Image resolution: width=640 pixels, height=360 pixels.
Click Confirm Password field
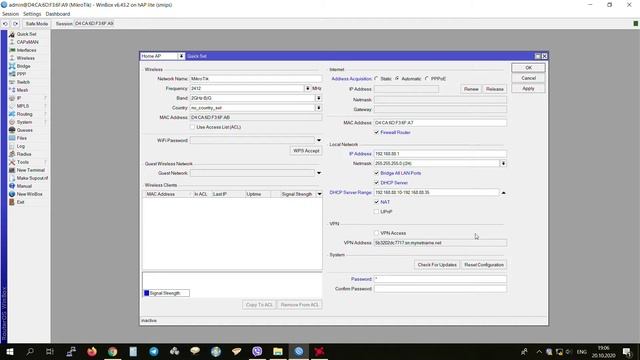440,289
